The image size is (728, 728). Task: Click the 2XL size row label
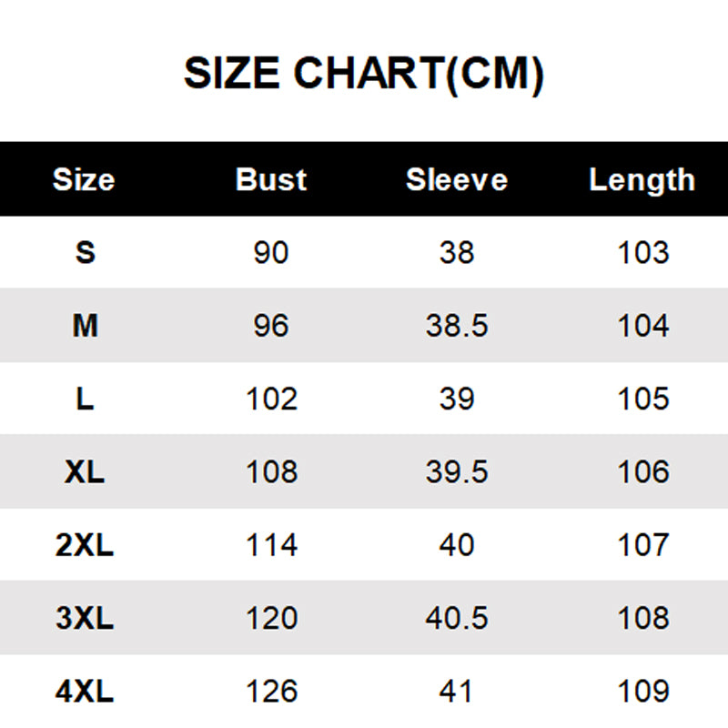point(85,545)
